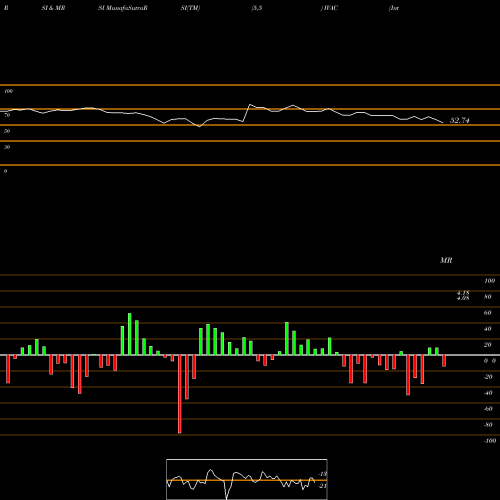This screenshot has width=500, height=500.
Task: Click the tallest green bar near 50
Action: tap(130, 334)
